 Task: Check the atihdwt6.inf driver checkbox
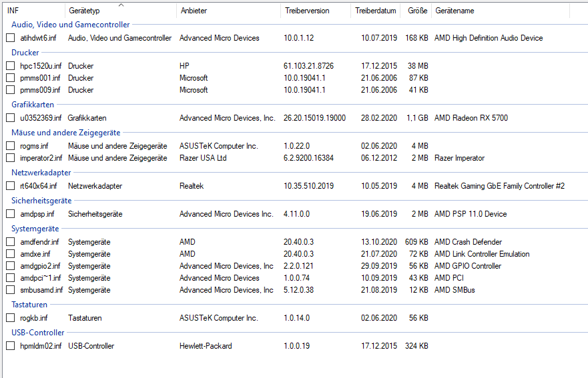click(11, 38)
